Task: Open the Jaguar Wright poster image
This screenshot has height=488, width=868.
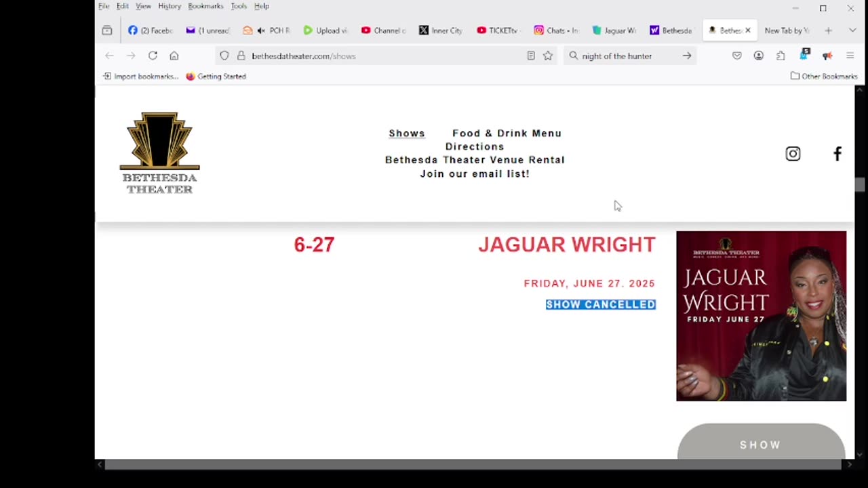Action: point(761,316)
